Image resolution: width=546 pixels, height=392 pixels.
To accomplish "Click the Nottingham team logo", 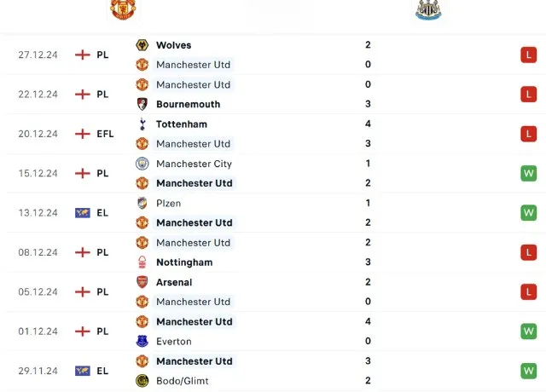I will coord(142,262).
